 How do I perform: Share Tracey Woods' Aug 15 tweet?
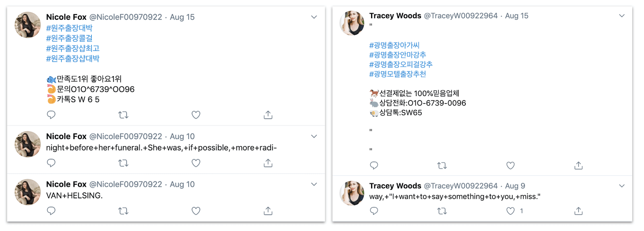tap(578, 165)
